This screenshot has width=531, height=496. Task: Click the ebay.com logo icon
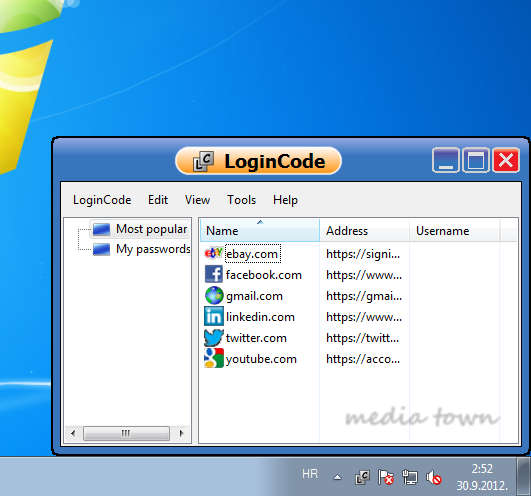tap(213, 253)
